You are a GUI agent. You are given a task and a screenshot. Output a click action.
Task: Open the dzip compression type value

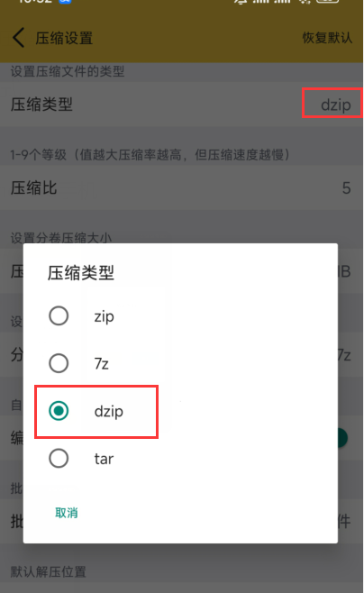pos(336,105)
